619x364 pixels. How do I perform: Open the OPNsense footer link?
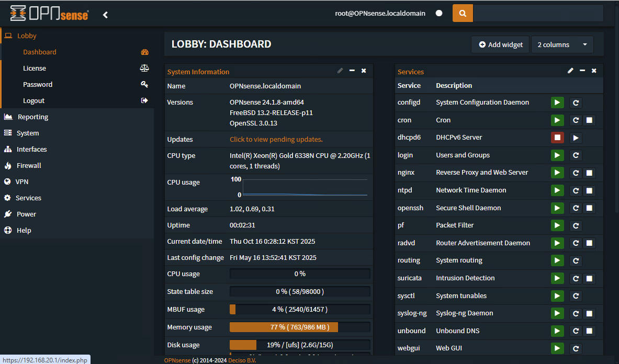point(177,360)
